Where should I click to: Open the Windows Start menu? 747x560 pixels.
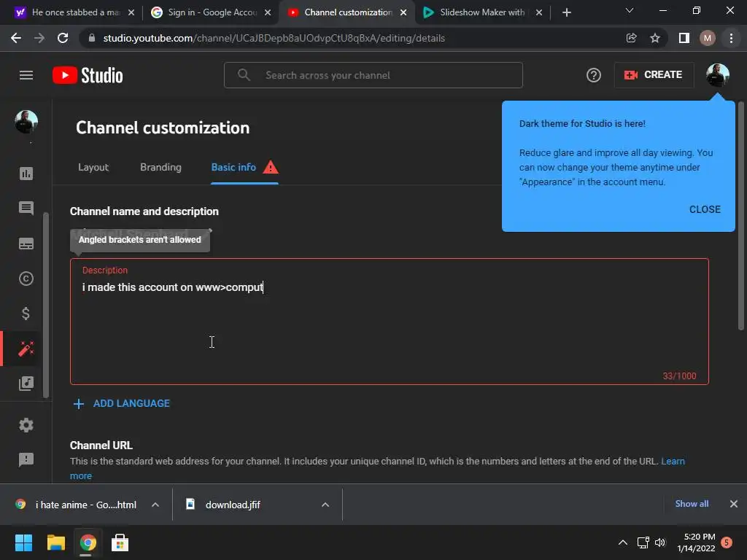[23, 542]
